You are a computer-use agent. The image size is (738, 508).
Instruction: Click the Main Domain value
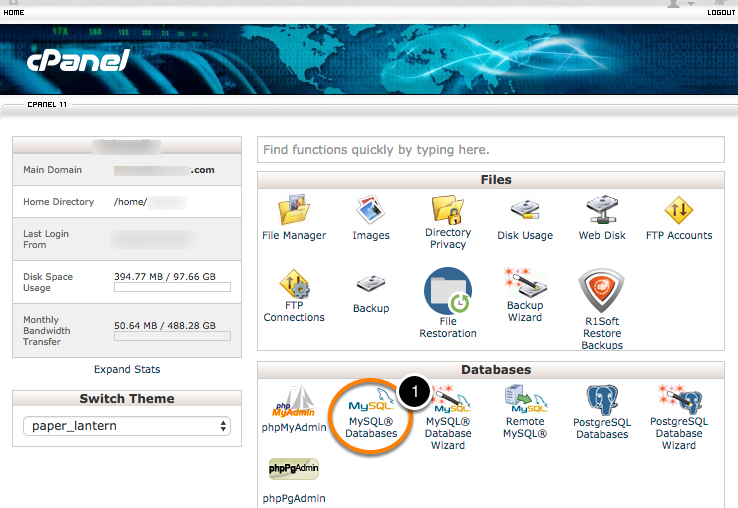click(164, 170)
